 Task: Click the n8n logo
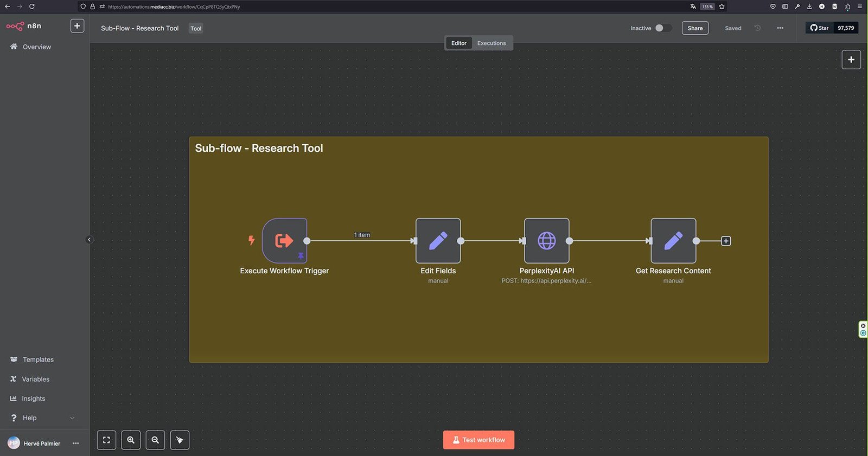pyautogui.click(x=24, y=26)
